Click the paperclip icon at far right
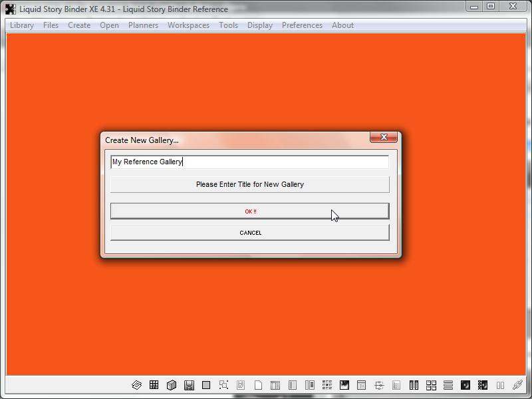Image resolution: width=532 pixels, height=399 pixels. (517, 385)
